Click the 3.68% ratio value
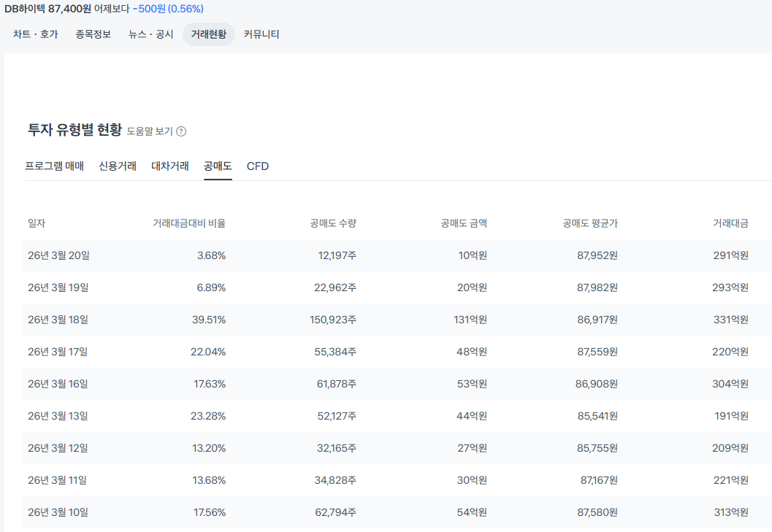The height and width of the screenshot is (532, 772). coord(211,255)
